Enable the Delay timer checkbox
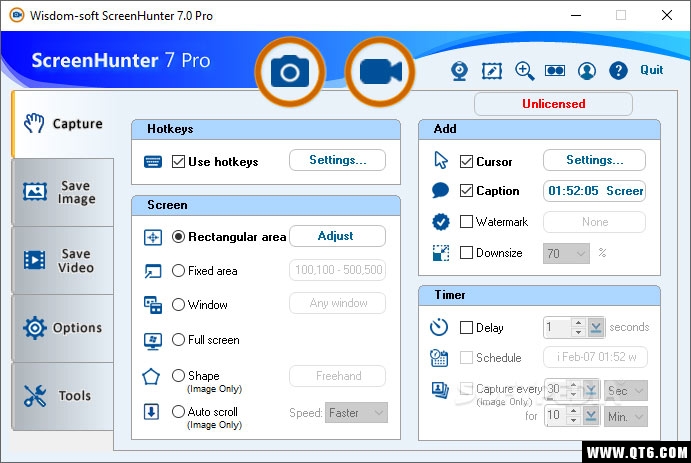691x463 pixels. tap(466, 328)
